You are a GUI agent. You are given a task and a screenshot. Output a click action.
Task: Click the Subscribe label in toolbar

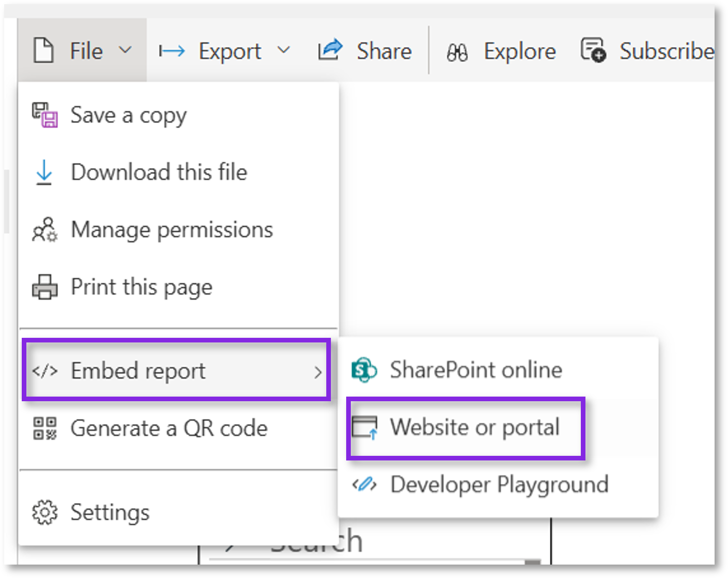[667, 50]
